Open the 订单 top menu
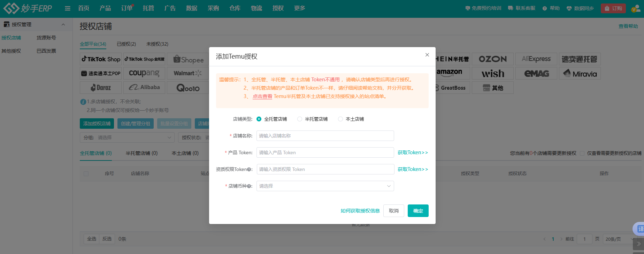The width and height of the screenshot is (644, 254). pos(127,8)
